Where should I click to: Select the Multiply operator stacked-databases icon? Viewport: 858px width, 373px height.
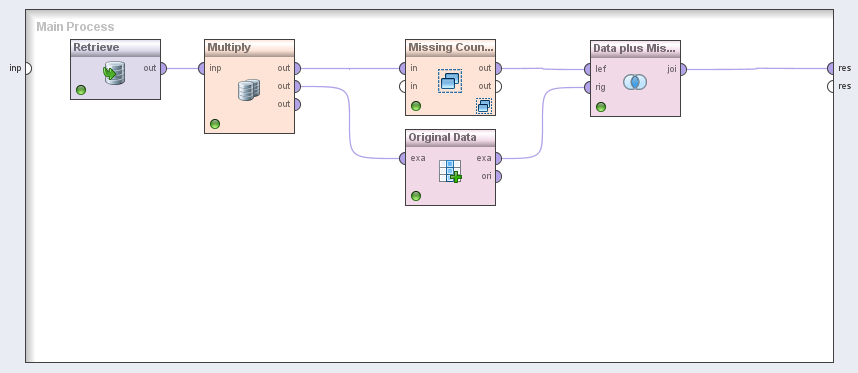[x=249, y=90]
